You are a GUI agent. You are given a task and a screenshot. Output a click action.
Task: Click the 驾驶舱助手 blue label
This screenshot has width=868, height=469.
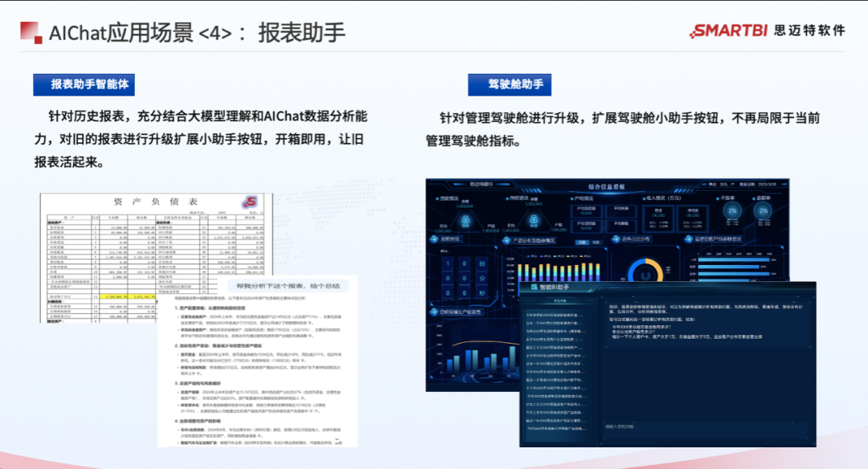[510, 84]
